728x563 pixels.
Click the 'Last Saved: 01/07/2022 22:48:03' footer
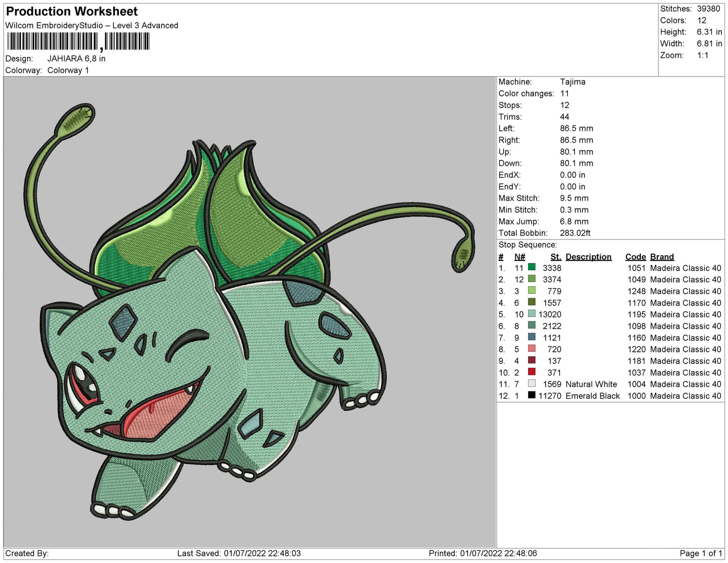coord(239,553)
